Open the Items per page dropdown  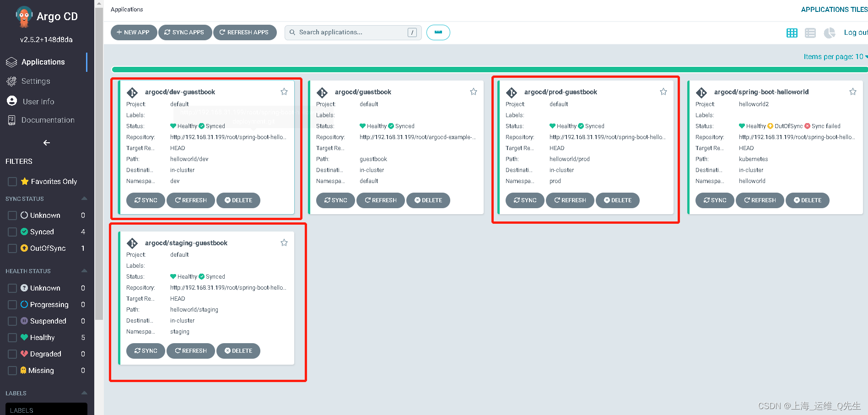tap(835, 57)
